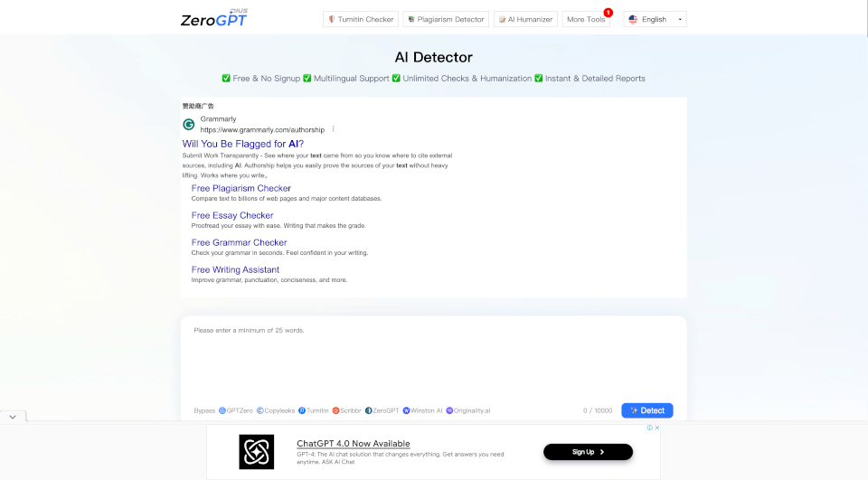
Task: Click the US flag icon
Action: pos(633,19)
